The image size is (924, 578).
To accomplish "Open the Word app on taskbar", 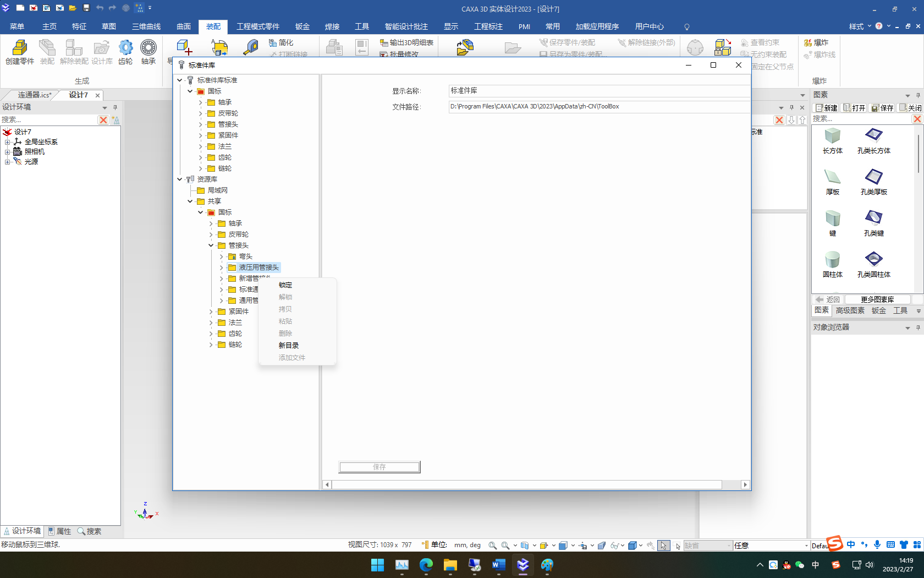I will (x=499, y=565).
